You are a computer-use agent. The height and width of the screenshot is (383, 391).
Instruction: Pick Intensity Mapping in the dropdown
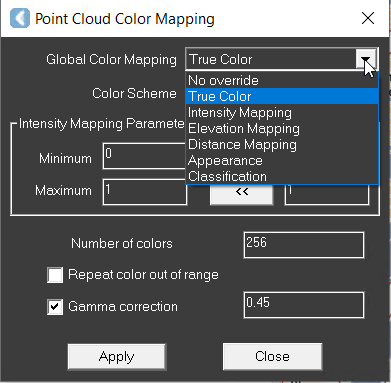pyautogui.click(x=282, y=112)
